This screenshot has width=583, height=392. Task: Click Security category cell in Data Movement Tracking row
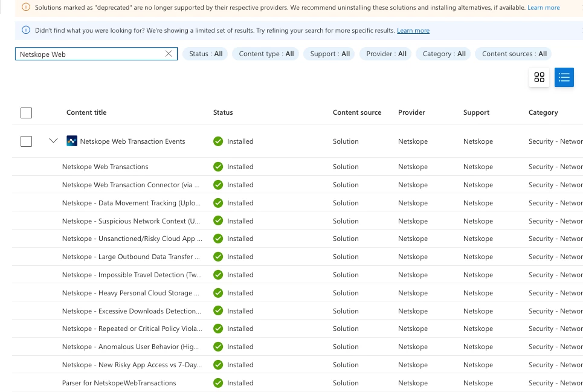(555, 203)
